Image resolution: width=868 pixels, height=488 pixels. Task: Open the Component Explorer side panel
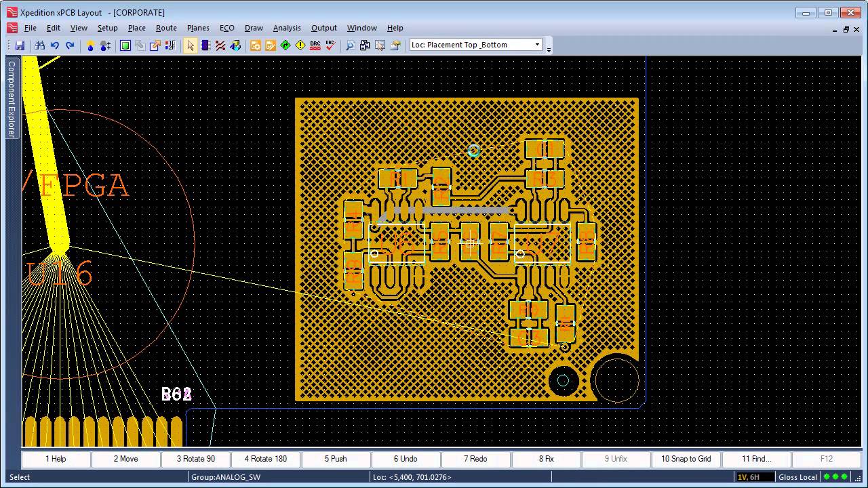coord(12,99)
